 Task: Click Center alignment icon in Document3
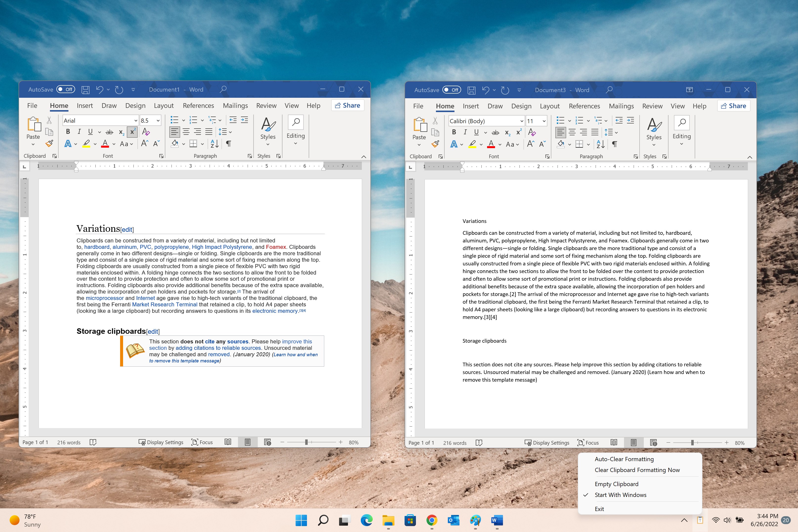click(572, 132)
